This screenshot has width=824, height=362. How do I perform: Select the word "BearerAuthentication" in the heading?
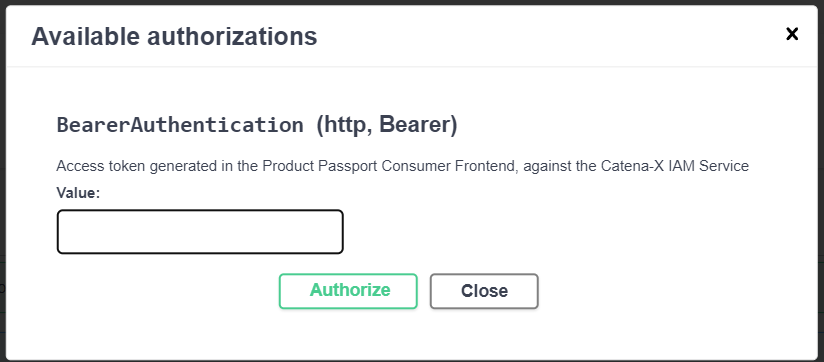180,125
